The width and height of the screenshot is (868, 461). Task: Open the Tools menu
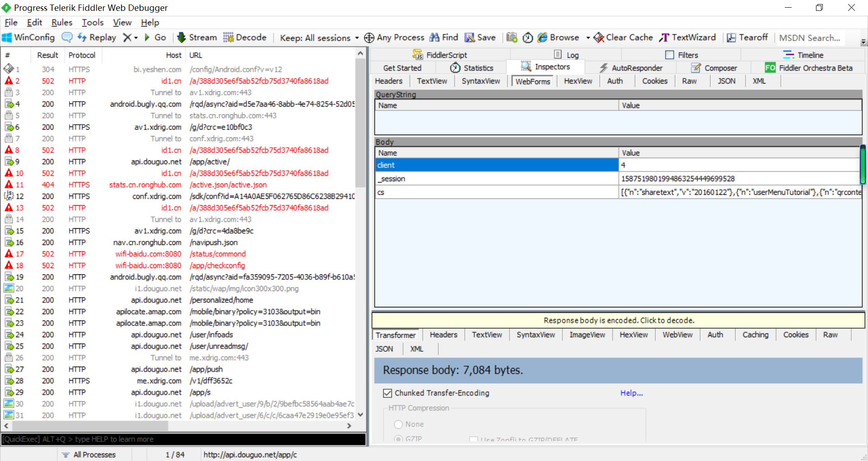pos(93,22)
